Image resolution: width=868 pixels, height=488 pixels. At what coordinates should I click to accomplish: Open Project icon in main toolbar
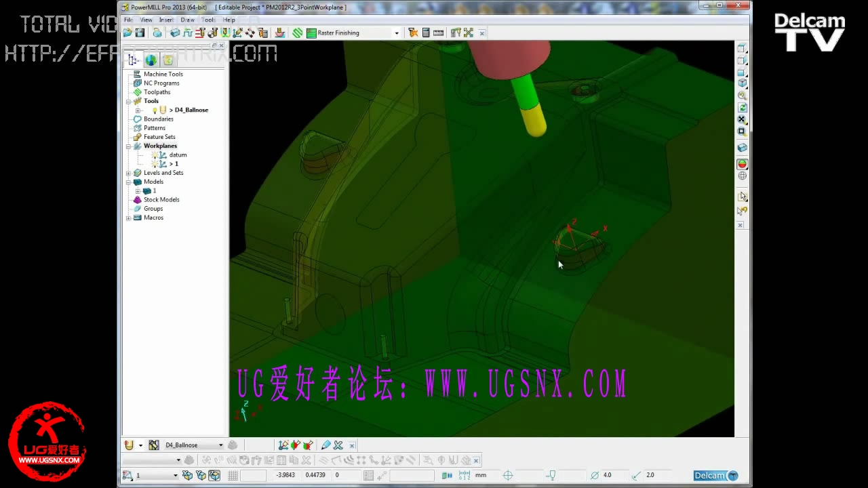click(127, 33)
